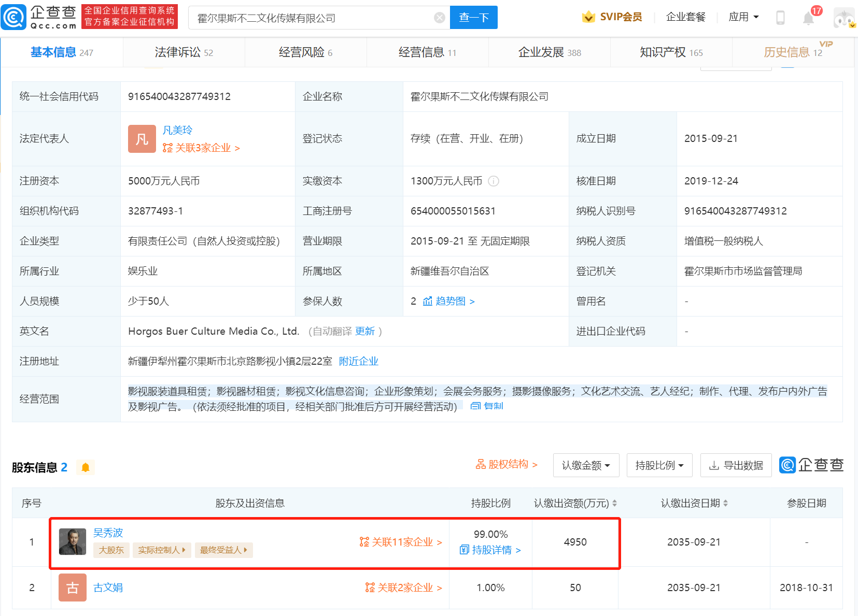Click the 古 avatar for 古文娟
Screen dimensions: 858x616
(73, 588)
